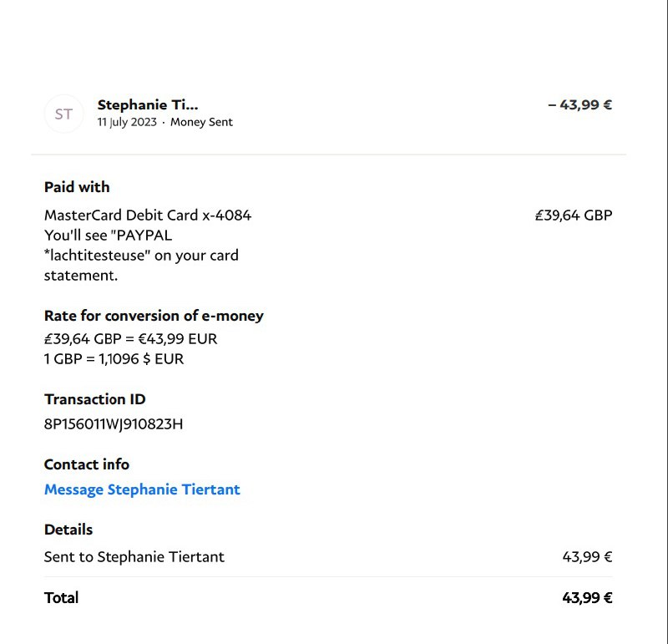Click the – 43,99 € header amount
668x644 pixels.
point(580,104)
